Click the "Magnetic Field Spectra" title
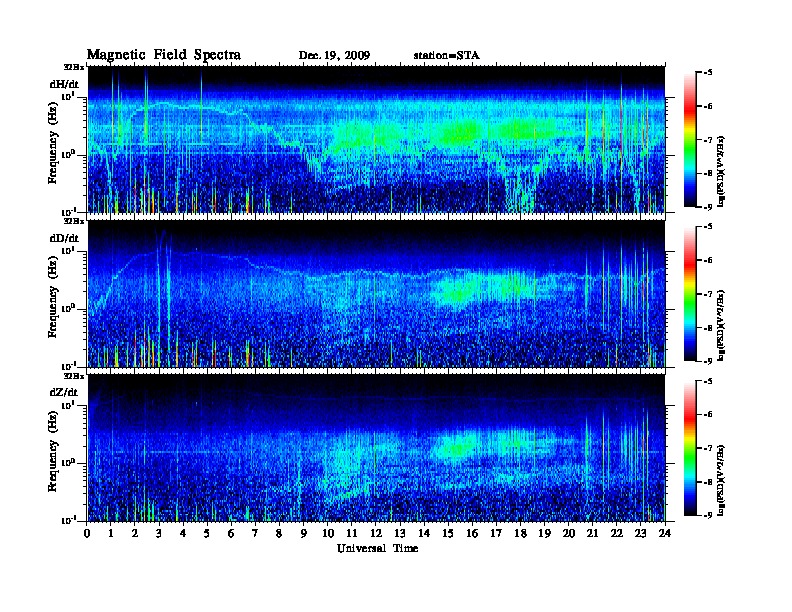This screenshot has width=792, height=612. tap(164, 55)
